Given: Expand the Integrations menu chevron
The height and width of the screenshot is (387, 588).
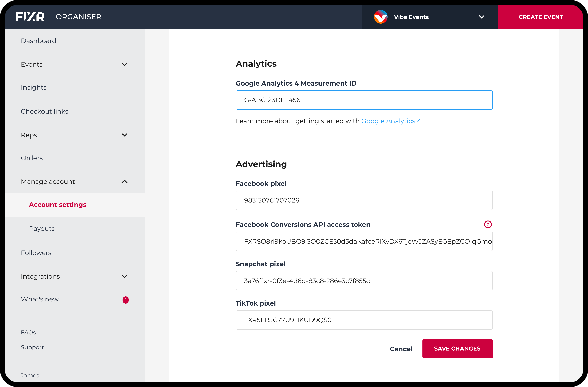Looking at the screenshot, I should (x=125, y=276).
